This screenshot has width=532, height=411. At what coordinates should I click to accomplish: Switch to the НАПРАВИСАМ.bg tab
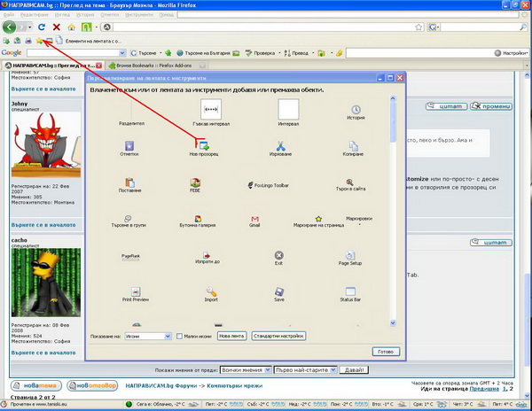point(53,66)
